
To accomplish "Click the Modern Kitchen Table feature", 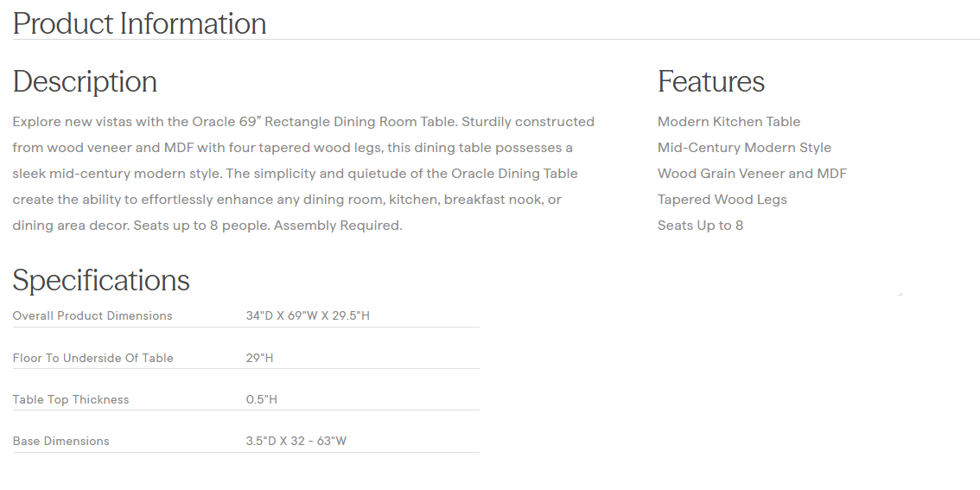I will (x=729, y=122).
